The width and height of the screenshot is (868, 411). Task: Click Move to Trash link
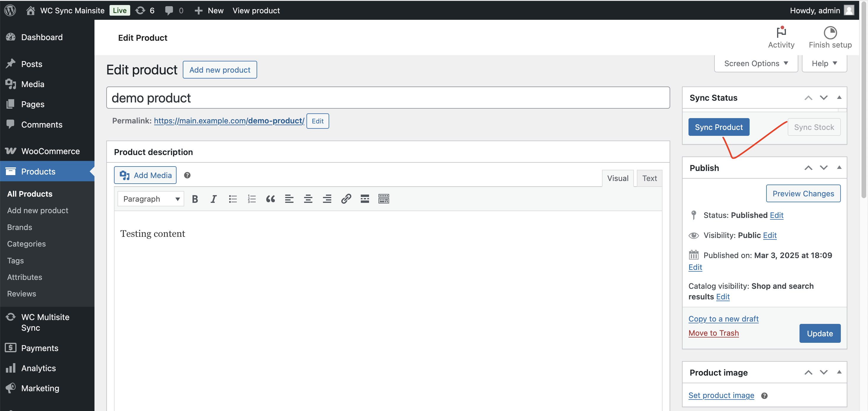pyautogui.click(x=713, y=333)
